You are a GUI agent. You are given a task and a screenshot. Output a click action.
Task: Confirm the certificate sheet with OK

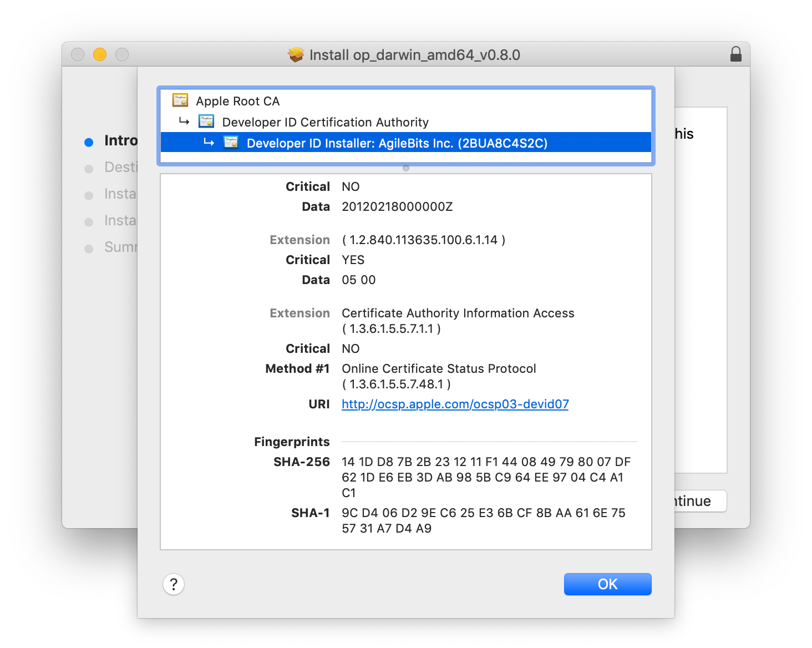coord(607,584)
